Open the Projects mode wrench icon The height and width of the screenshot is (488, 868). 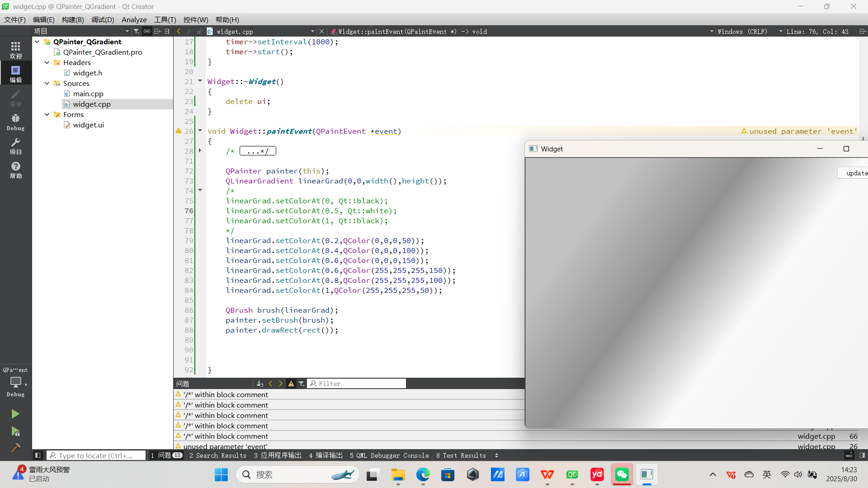[15, 146]
